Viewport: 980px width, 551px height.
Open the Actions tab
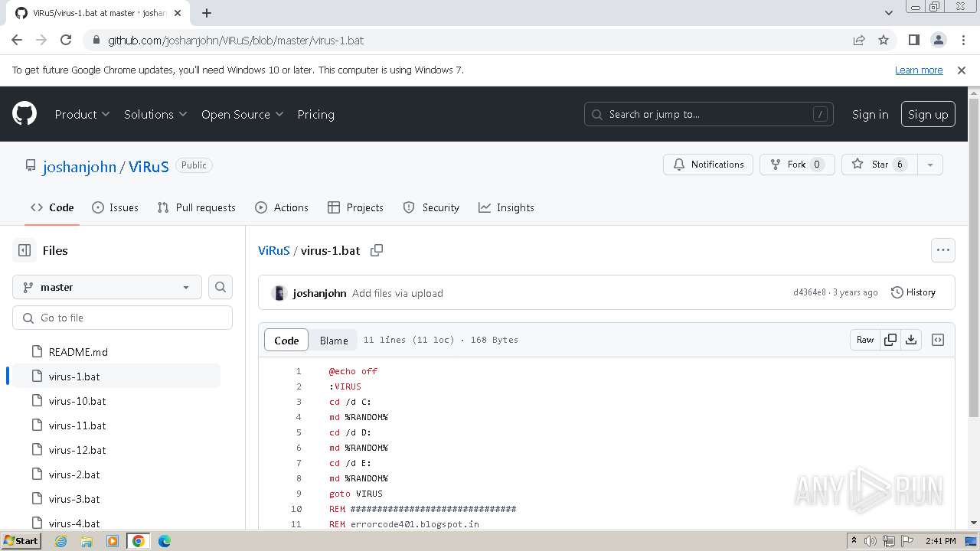point(281,207)
